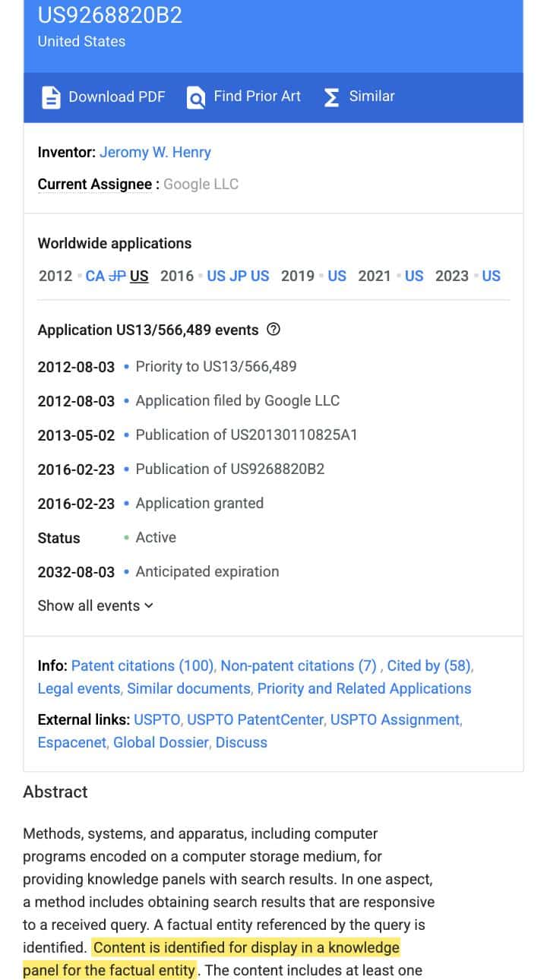Click the 2013-05-02 date
The image size is (547, 980).
(x=76, y=435)
